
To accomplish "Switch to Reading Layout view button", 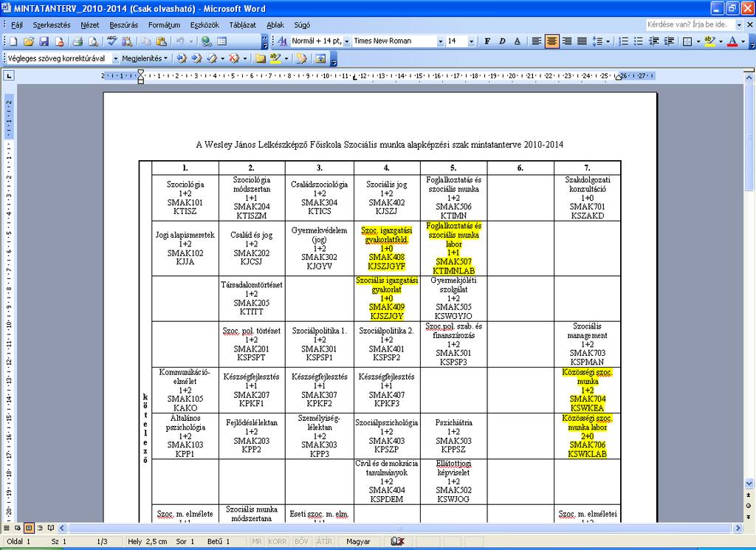I will 51,528.
